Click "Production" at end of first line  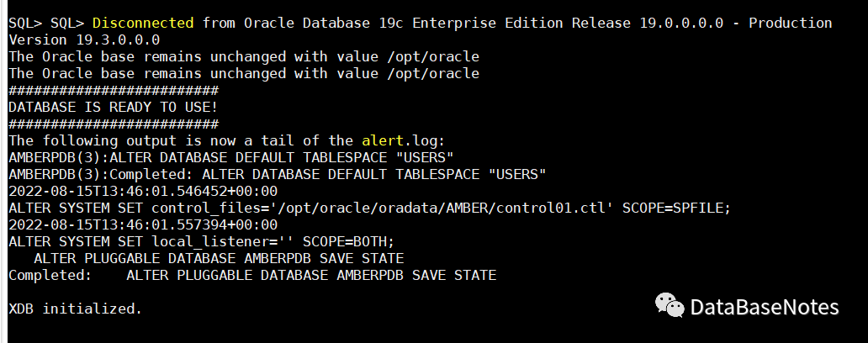point(791,23)
